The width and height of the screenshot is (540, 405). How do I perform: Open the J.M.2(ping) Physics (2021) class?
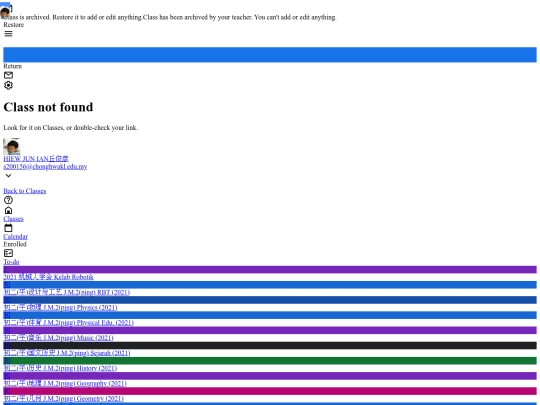tap(60, 308)
